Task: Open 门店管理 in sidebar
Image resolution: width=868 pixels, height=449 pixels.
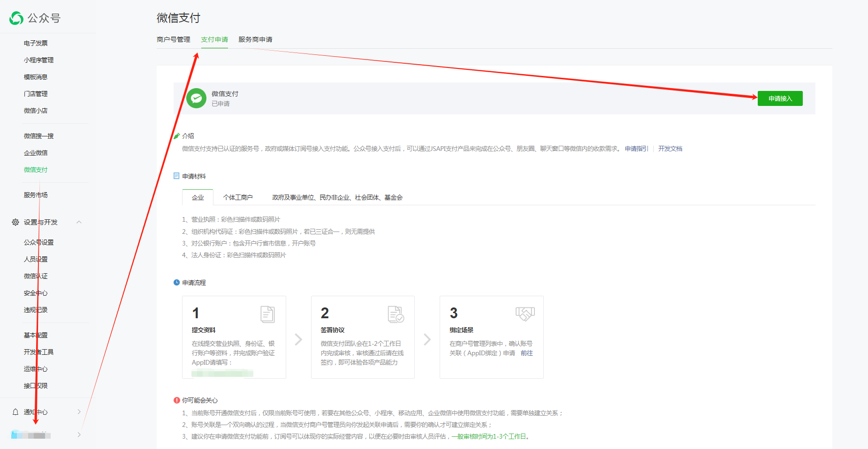Action: tap(36, 94)
